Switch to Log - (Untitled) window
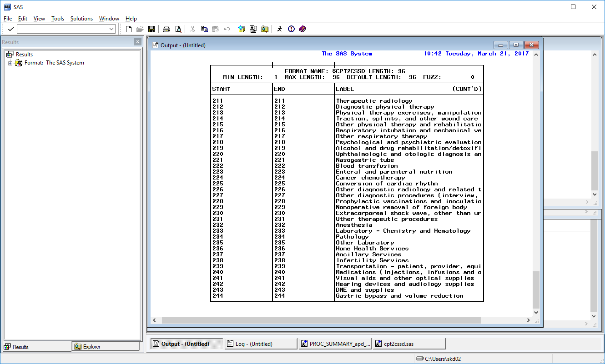Screen dimensions: 605x364 260,344
